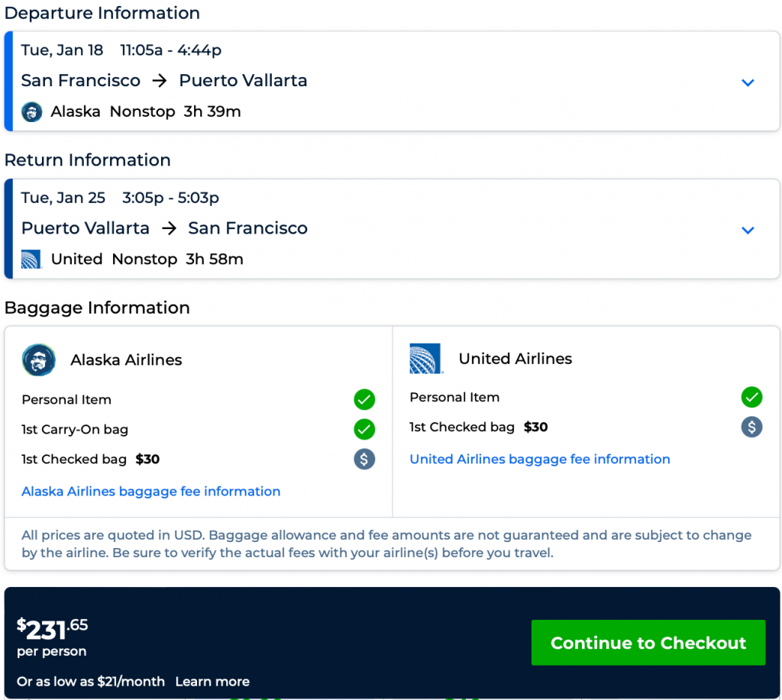Open United Airlines baggage fee information link
The height and width of the screenshot is (700, 782).
point(540,460)
